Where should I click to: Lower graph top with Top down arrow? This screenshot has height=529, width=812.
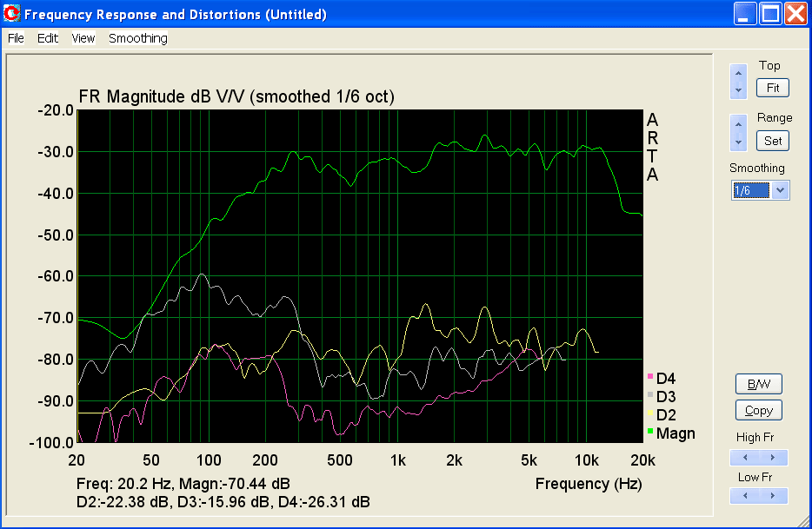pos(738,90)
